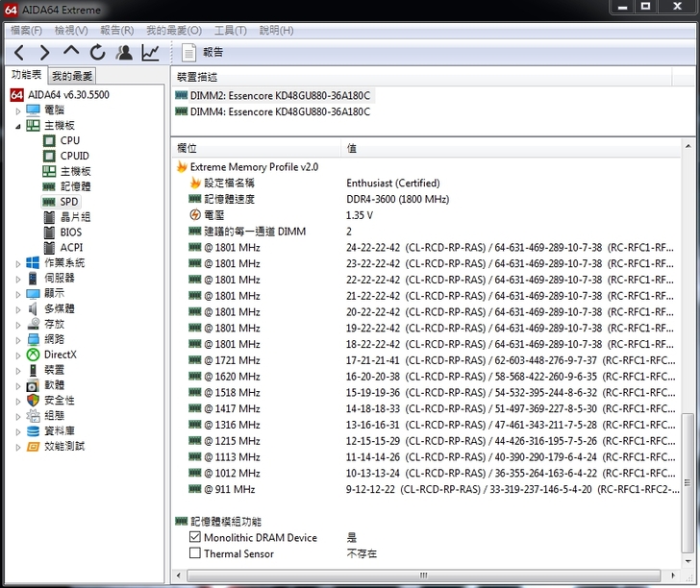The height and width of the screenshot is (588, 700).
Task: Click the scroll-down arrow of vertical scrollbar
Action: pos(687,561)
